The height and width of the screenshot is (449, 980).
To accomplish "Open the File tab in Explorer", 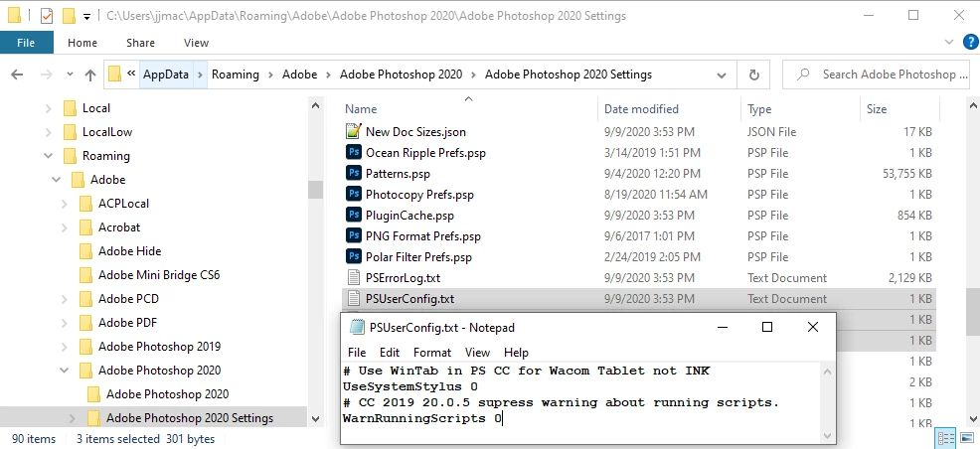I will pyautogui.click(x=26, y=43).
